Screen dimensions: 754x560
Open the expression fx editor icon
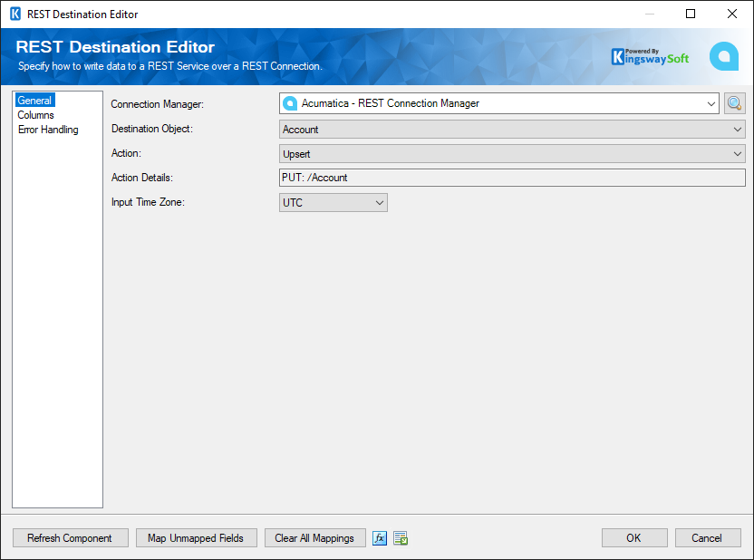point(380,538)
